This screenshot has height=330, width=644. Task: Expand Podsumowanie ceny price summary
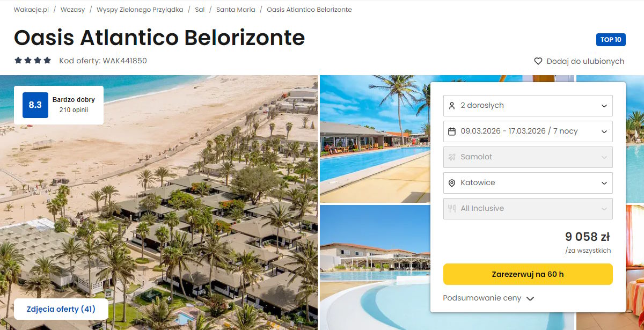point(488,298)
